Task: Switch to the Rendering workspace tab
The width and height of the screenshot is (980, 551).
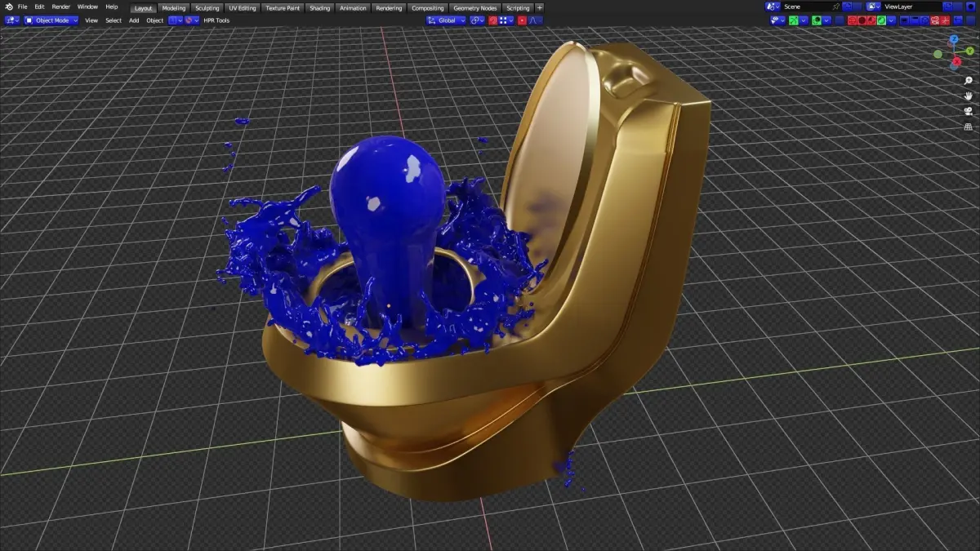Action: (389, 7)
